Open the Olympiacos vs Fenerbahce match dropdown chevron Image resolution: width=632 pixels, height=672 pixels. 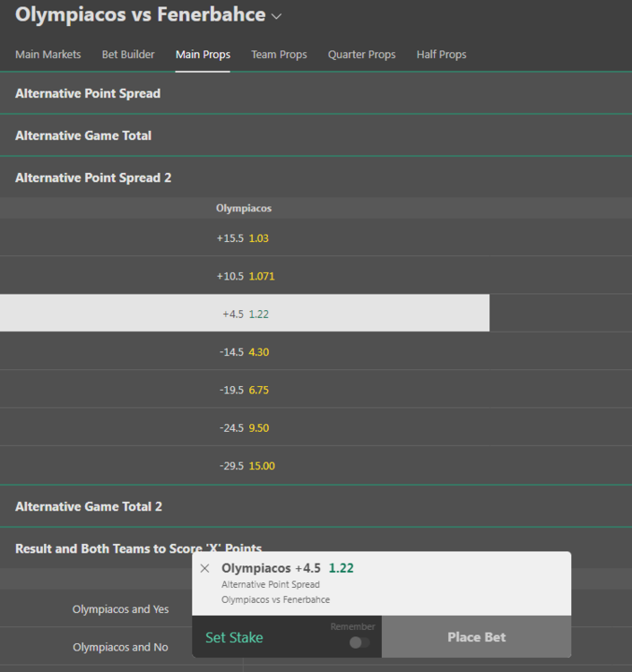(x=276, y=16)
